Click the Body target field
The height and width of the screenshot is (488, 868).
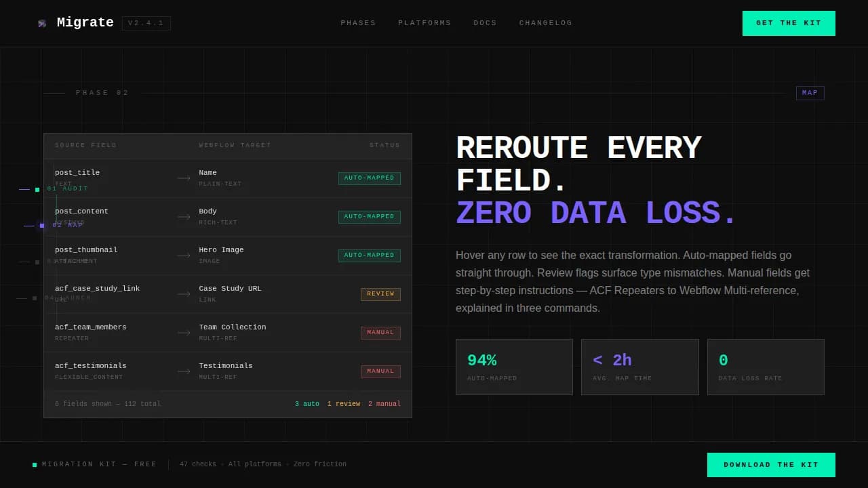[x=208, y=211]
